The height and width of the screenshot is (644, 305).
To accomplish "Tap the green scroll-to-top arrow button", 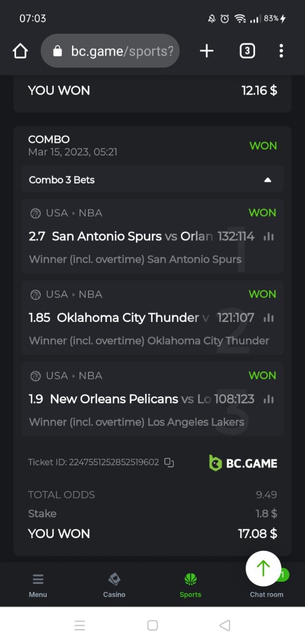I will 263,568.
